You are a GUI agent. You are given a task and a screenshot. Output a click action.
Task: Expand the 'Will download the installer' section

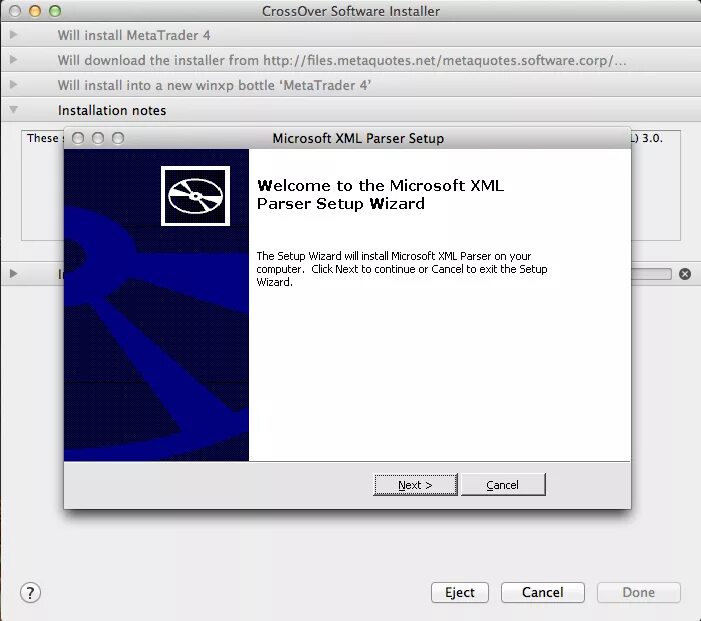tap(13, 59)
